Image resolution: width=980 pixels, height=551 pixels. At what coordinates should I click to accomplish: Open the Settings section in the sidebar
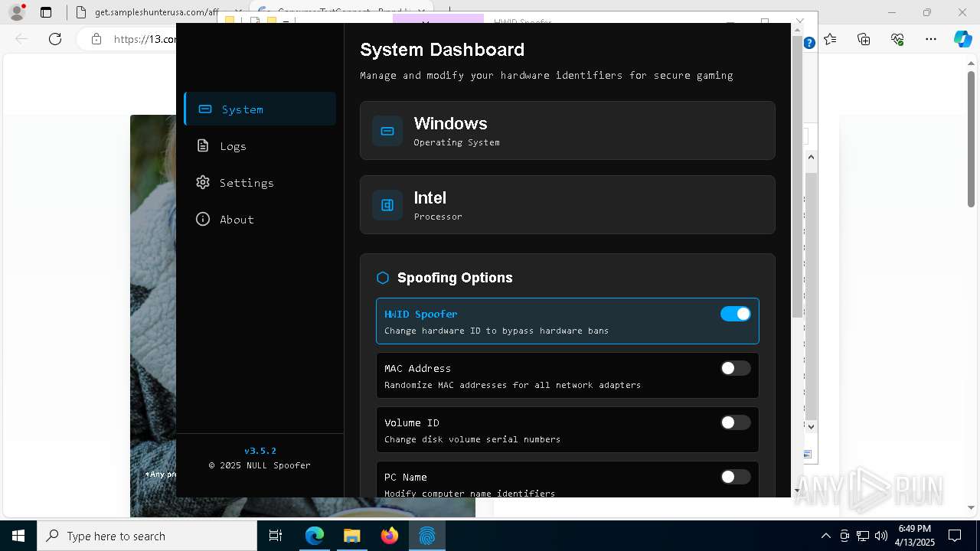[260, 182]
